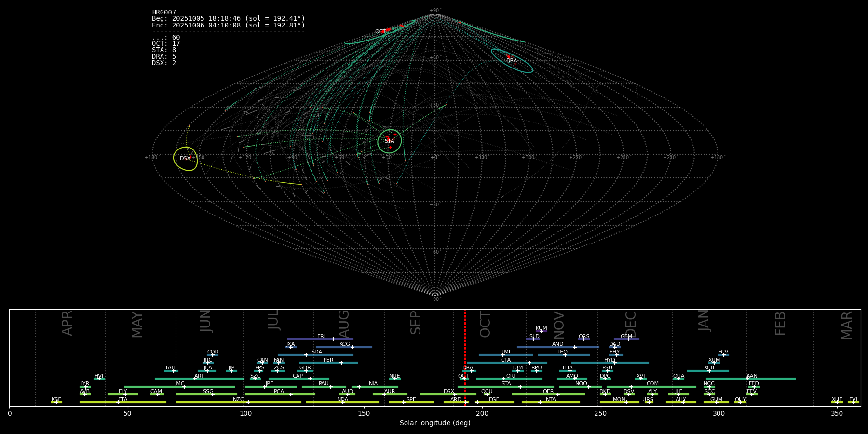Click the '...: 60' sporadic count line
Viewport: 868px width, 434px height.
(166, 38)
